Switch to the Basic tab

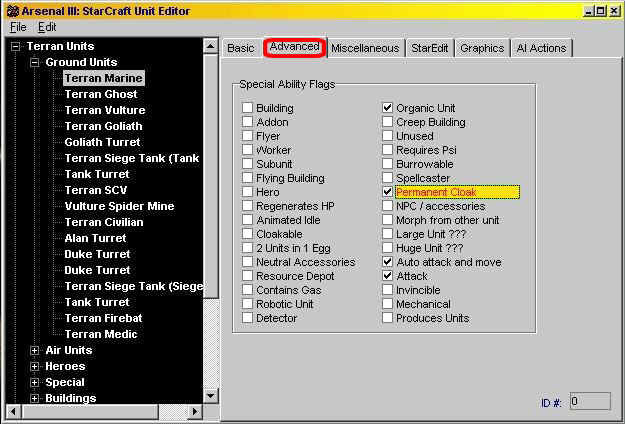point(241,48)
